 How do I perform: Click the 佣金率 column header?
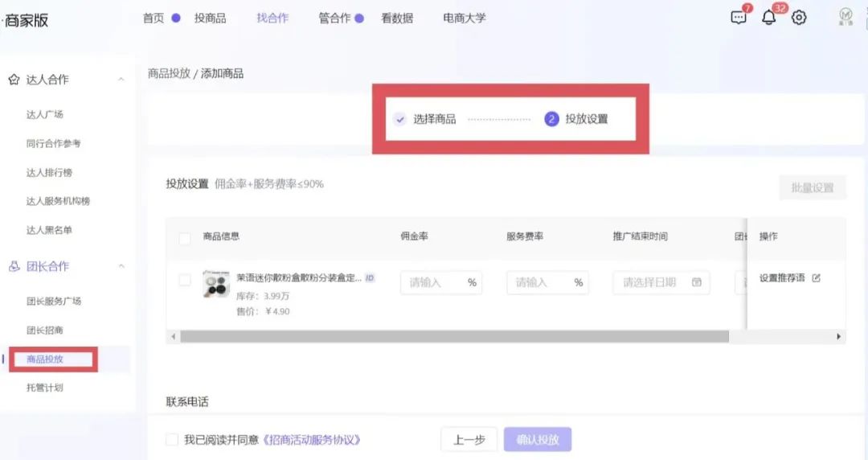coord(414,236)
